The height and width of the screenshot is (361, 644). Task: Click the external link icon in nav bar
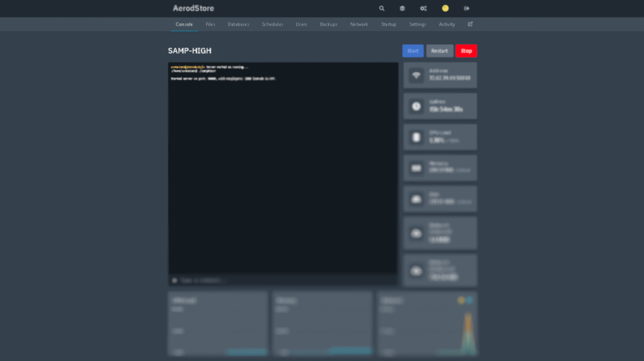(470, 24)
